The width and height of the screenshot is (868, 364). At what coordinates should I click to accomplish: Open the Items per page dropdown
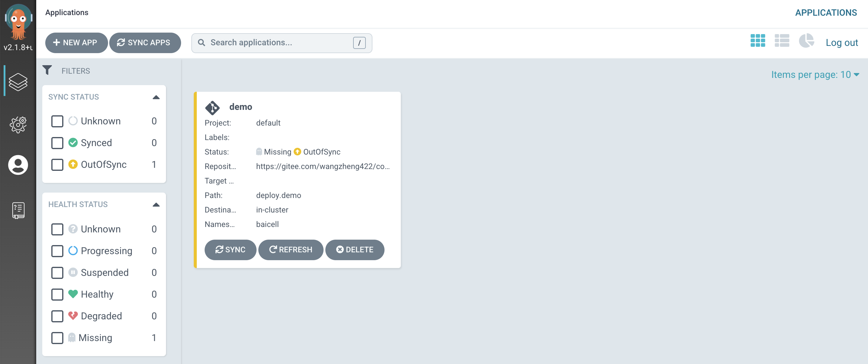coord(815,75)
